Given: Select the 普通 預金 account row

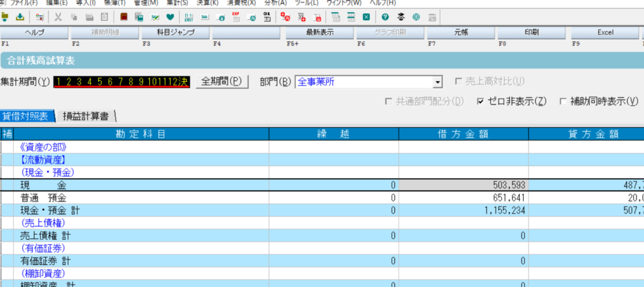Looking at the screenshot, I should coord(322,198).
